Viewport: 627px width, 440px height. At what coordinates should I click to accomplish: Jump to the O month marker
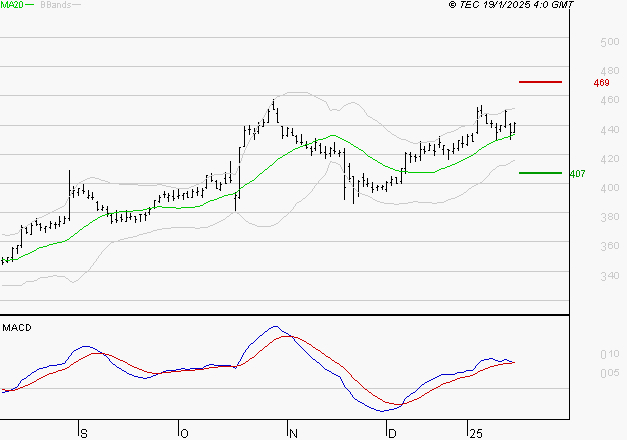[184, 432]
